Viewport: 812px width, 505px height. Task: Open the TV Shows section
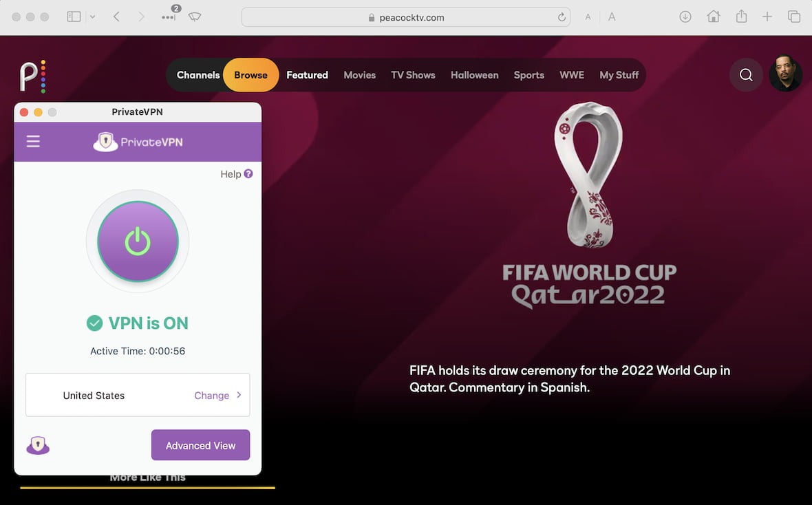pyautogui.click(x=413, y=75)
